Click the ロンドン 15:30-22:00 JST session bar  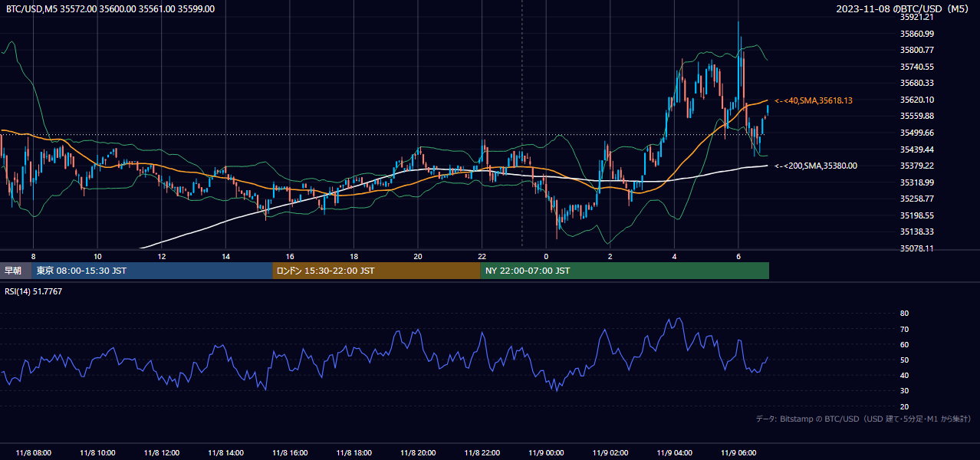point(377,271)
